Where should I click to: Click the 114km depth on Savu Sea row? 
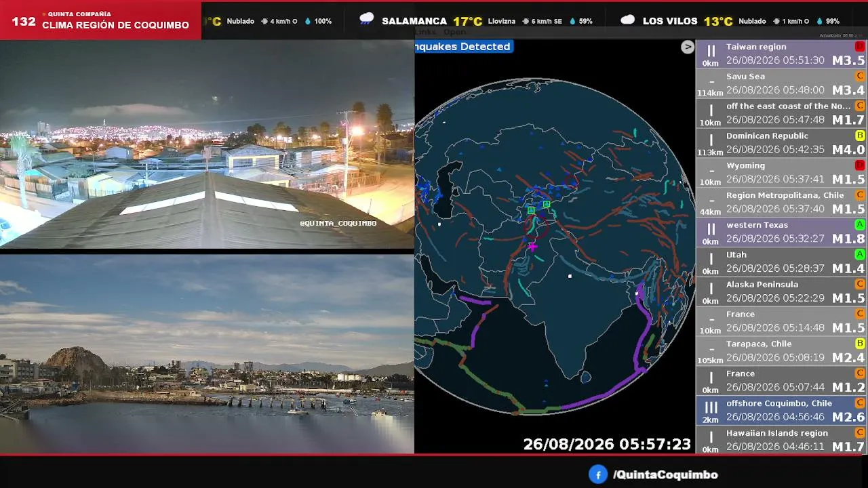point(710,93)
